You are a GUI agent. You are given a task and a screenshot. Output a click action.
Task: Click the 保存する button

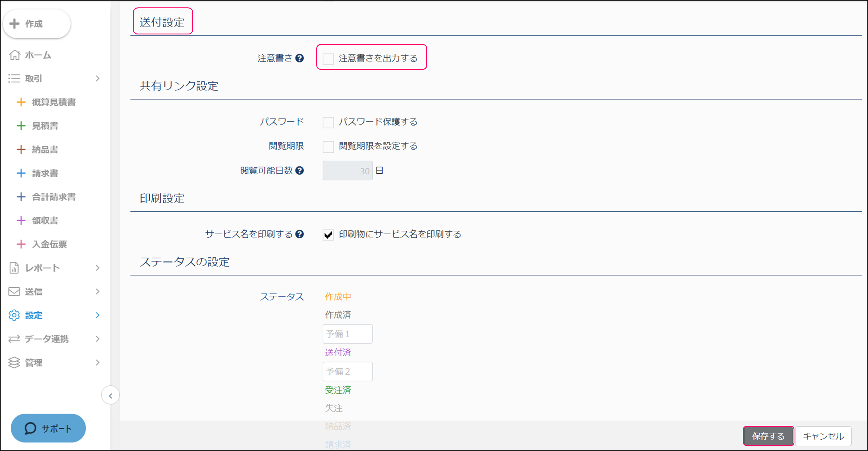click(768, 436)
